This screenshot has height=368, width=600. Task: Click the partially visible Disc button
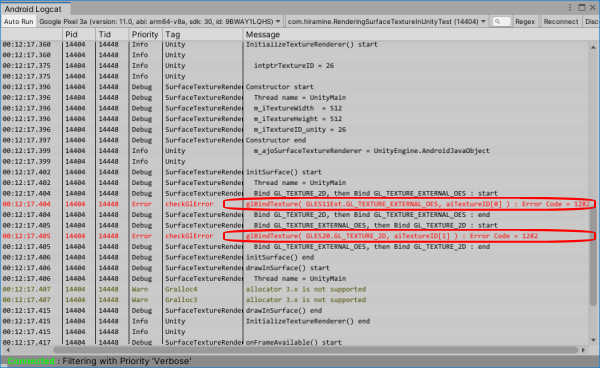(592, 22)
